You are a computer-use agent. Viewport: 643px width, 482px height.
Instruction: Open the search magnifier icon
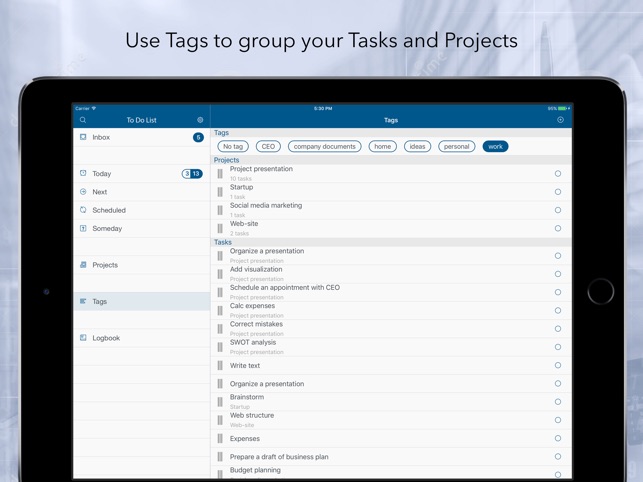click(x=83, y=120)
